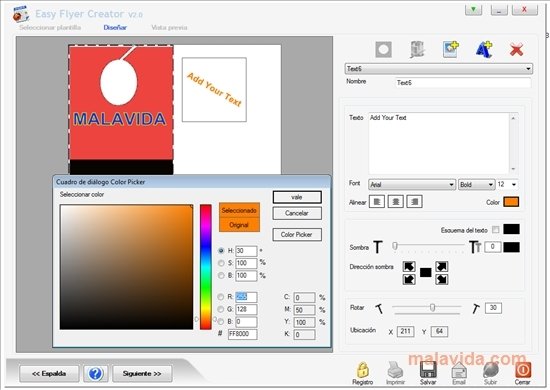Click the green arrow title bar button

[x=473, y=9]
